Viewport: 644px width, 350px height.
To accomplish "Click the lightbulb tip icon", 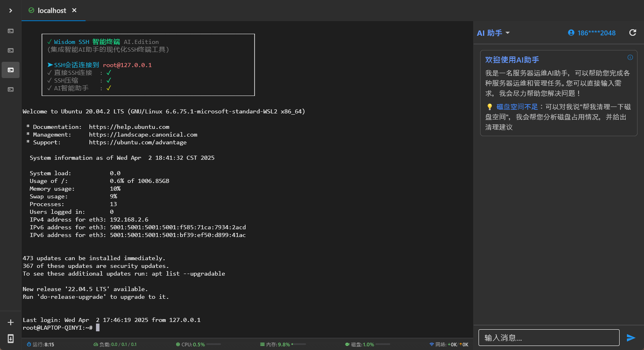I will [490, 107].
